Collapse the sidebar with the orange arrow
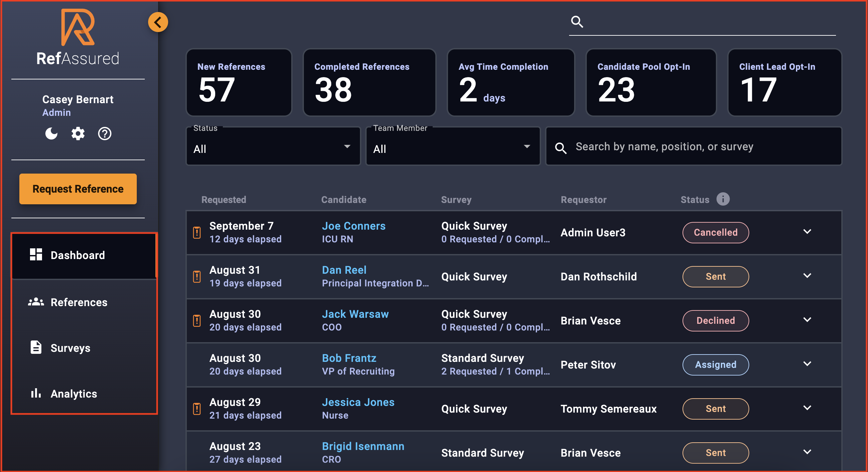The width and height of the screenshot is (868, 472). [x=158, y=22]
